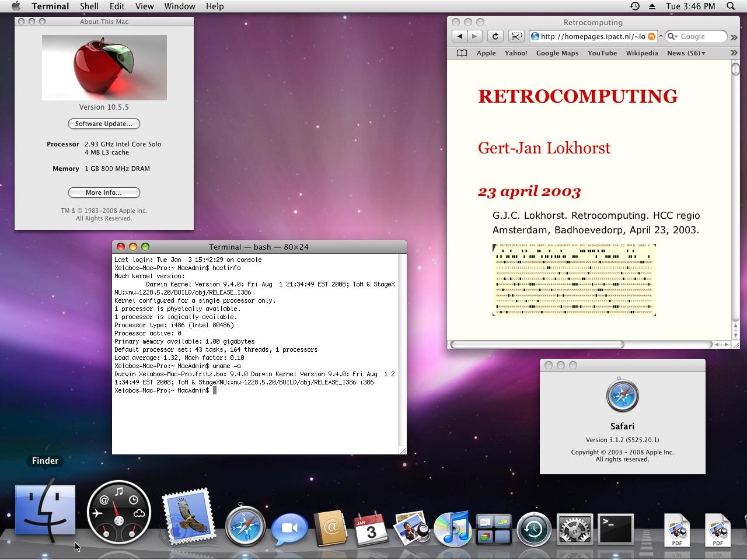Open the Yahoo! bookmark
This screenshot has height=560, width=747.
tap(516, 53)
